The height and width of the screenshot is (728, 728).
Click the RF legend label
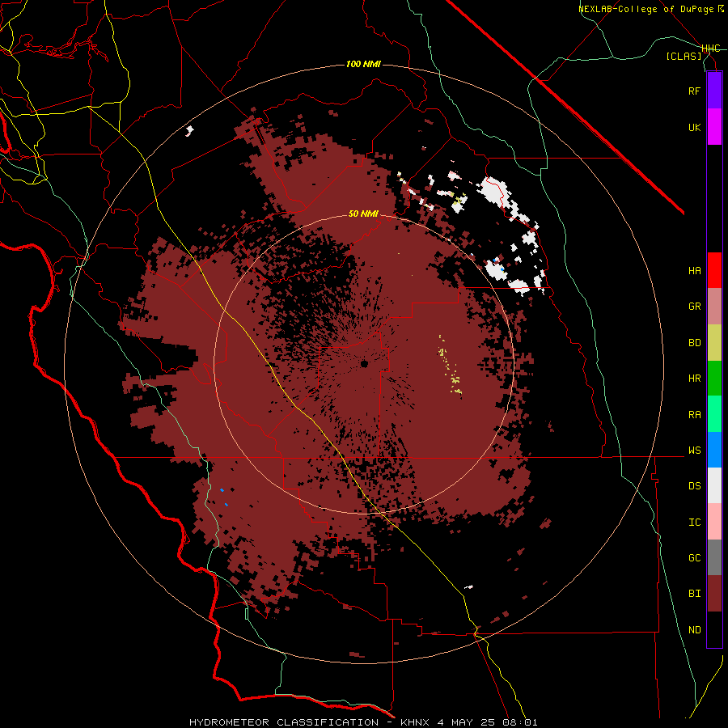694,91
